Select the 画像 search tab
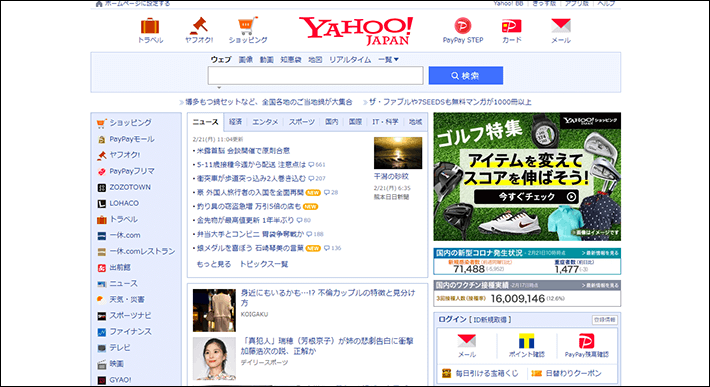710x387 pixels. coord(245,59)
